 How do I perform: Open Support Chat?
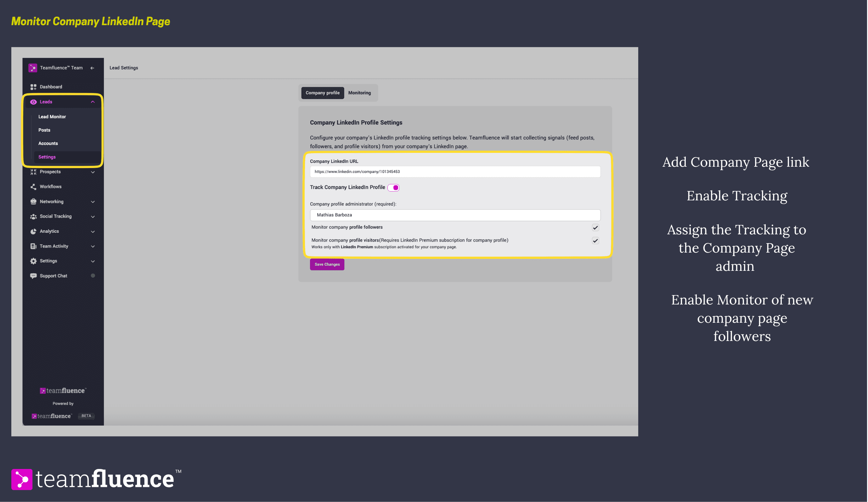tap(54, 276)
